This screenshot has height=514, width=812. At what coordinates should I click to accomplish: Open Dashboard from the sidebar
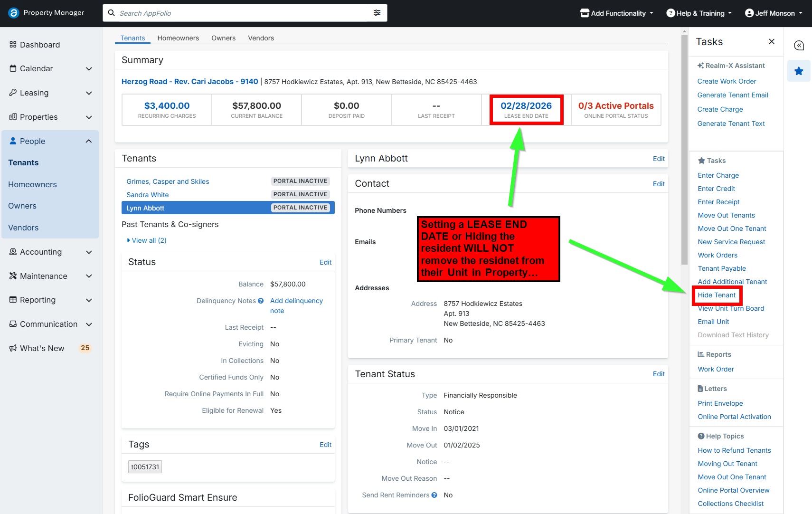pos(40,45)
